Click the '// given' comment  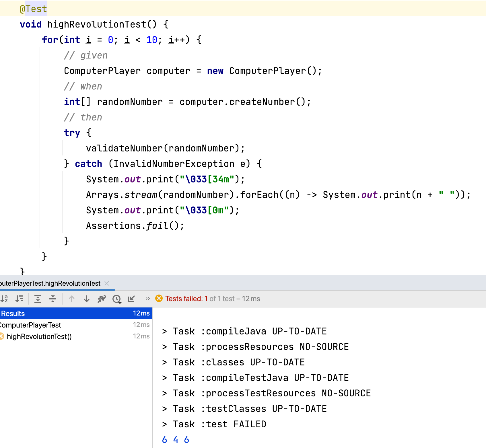point(86,55)
